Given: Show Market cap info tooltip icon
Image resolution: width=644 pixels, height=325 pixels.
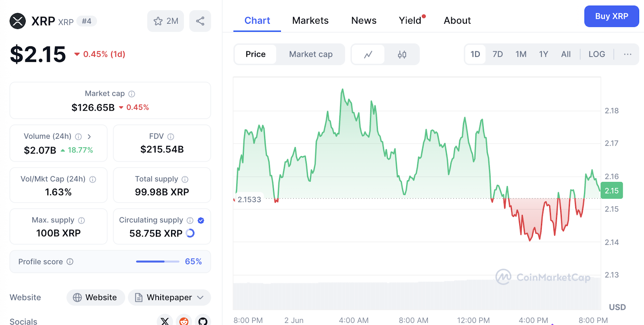Looking at the screenshot, I should [132, 94].
